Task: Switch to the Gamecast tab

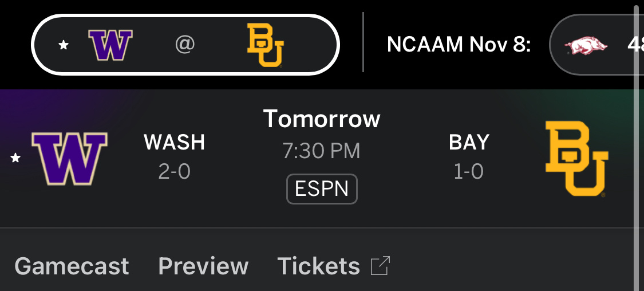Action: point(72,266)
